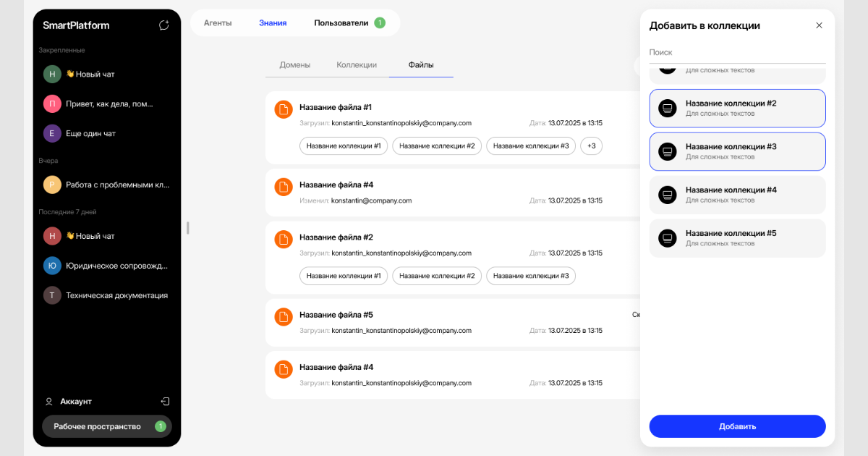This screenshot has width=868, height=456.
Task: Open the Техническая документация chat
Action: 116,295
